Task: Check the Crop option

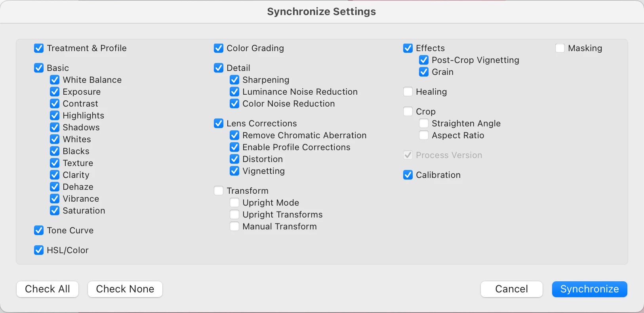Action: pos(408,112)
